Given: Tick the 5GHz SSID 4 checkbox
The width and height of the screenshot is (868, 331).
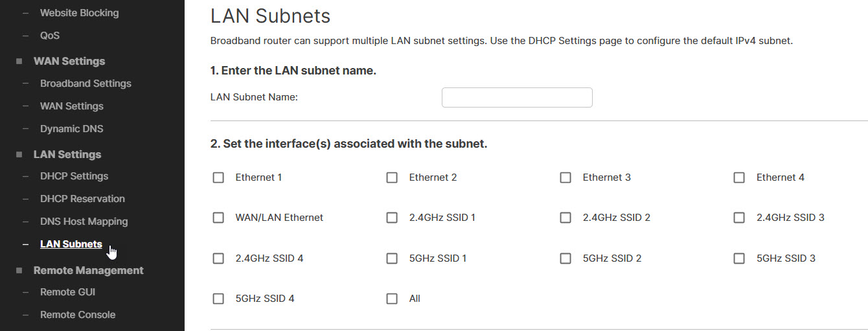Looking at the screenshot, I should point(218,299).
